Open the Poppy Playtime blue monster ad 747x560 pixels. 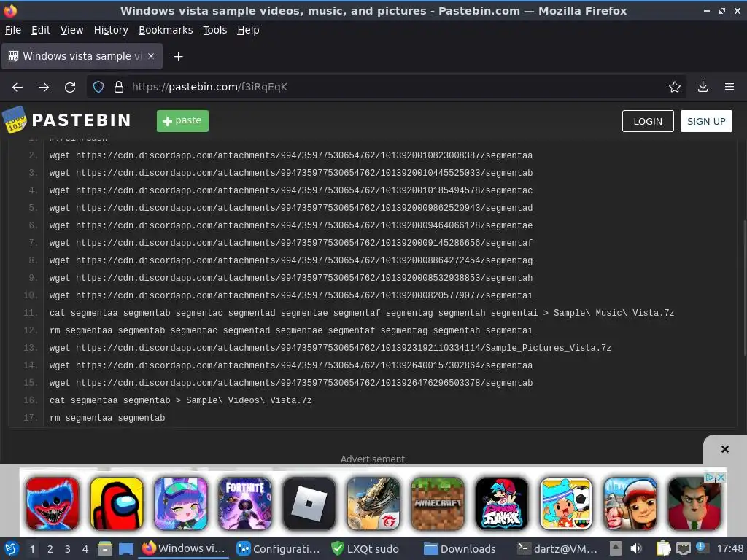53,504
